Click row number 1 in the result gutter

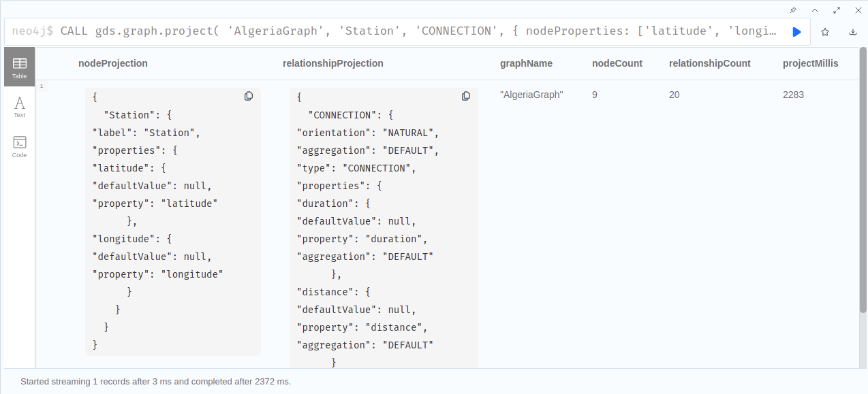pos(42,86)
